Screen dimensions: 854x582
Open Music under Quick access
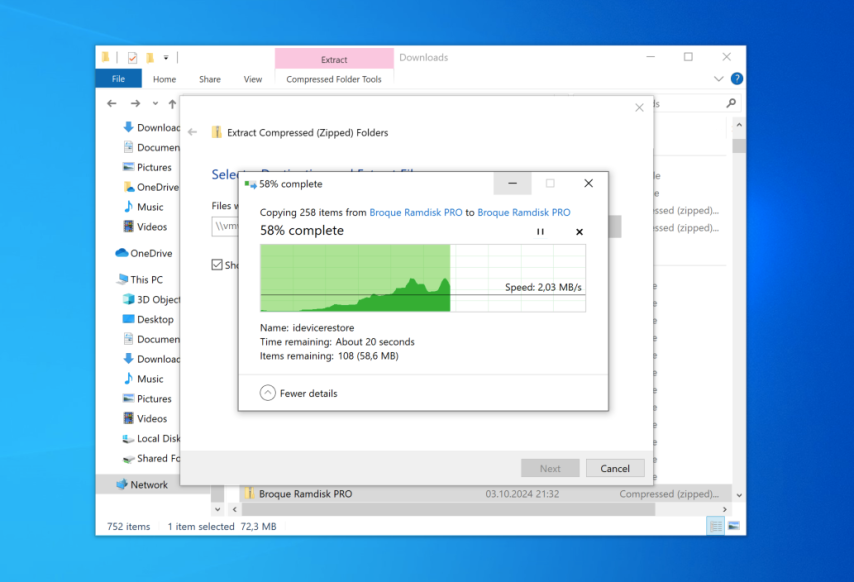point(144,207)
